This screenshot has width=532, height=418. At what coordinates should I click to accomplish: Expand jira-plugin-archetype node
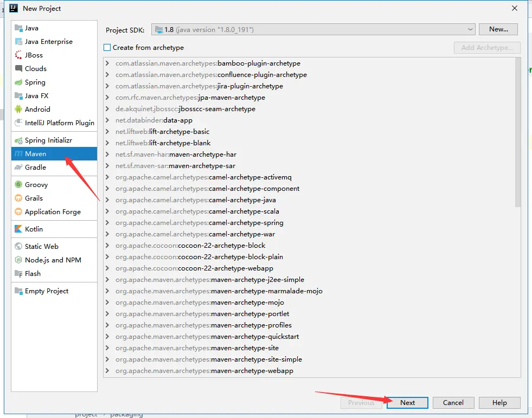pyautogui.click(x=107, y=86)
